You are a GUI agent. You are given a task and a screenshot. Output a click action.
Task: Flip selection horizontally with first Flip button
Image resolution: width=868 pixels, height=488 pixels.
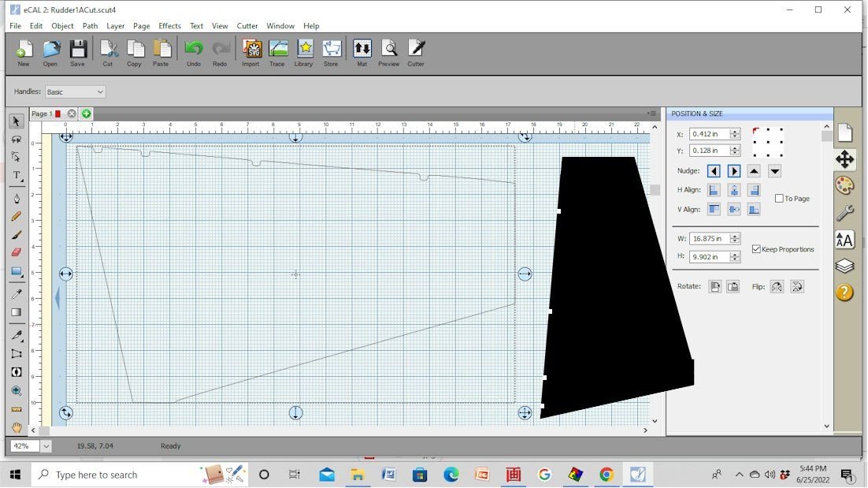[x=777, y=287]
